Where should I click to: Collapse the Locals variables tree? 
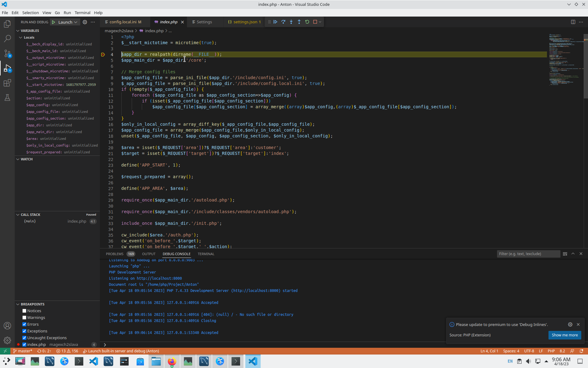(x=21, y=37)
